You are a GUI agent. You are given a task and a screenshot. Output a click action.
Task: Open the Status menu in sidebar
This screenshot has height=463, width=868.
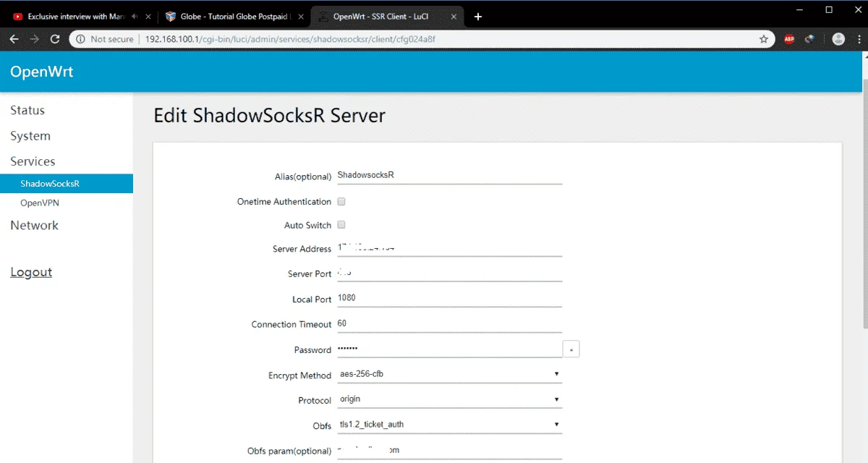point(27,110)
